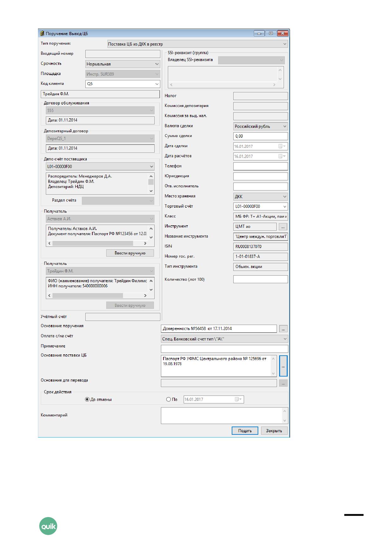Image resolution: width=392 pixels, height=555 pixels.
Task: Click the browse button next to Инструмент
Action: pyautogui.click(x=283, y=227)
